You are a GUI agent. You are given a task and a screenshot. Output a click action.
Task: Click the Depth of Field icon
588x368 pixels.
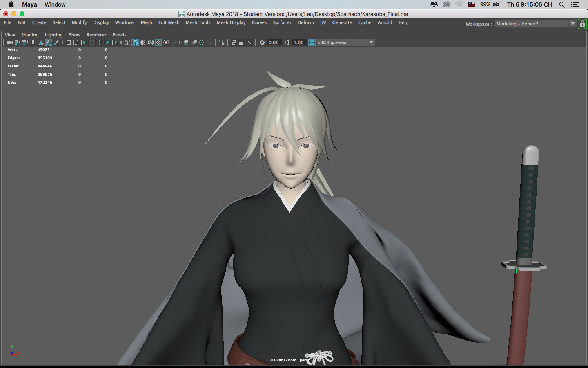click(209, 43)
